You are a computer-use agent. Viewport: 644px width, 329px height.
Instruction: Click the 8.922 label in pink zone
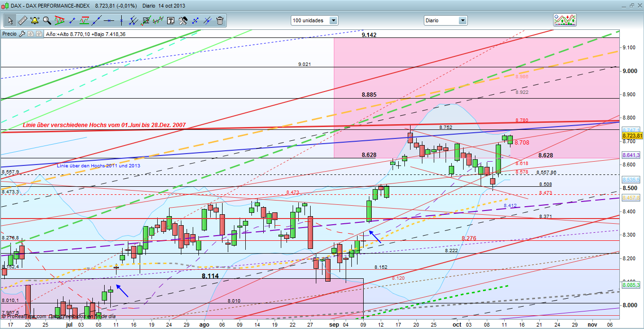pos(522,92)
